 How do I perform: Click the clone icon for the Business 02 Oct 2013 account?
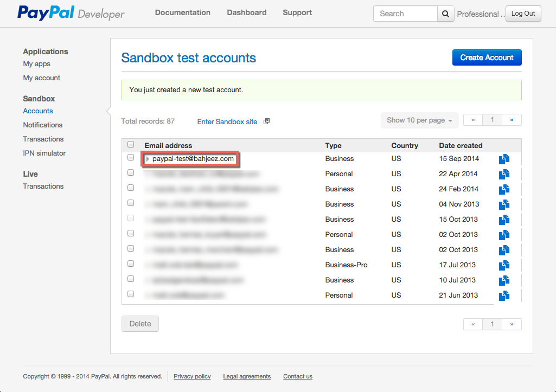coord(504,250)
